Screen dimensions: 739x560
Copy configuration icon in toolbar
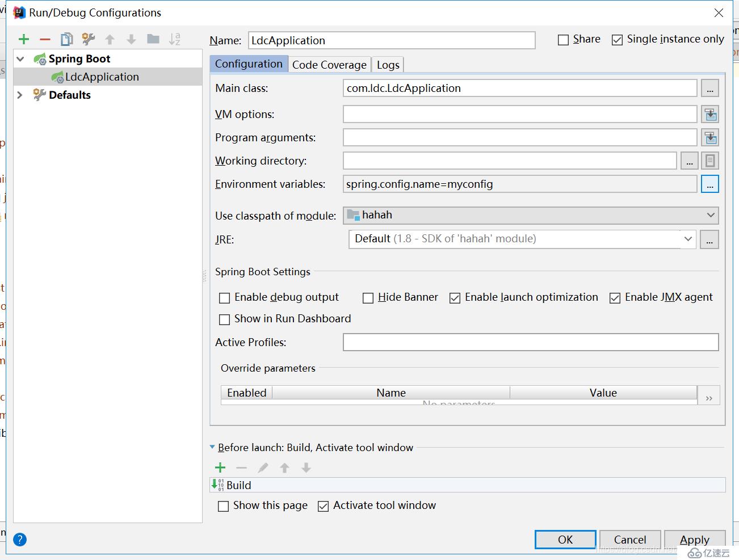pyautogui.click(x=67, y=39)
